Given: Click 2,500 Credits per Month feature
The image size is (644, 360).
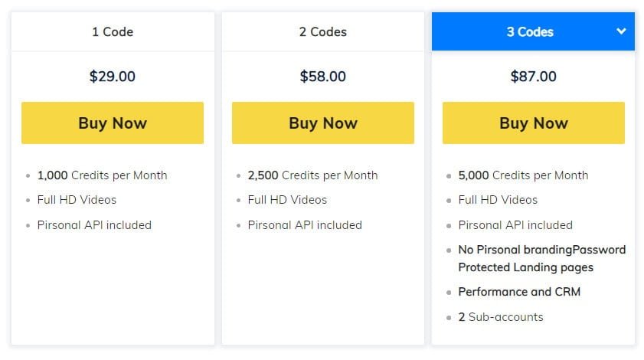Looking at the screenshot, I should pyautogui.click(x=312, y=175).
